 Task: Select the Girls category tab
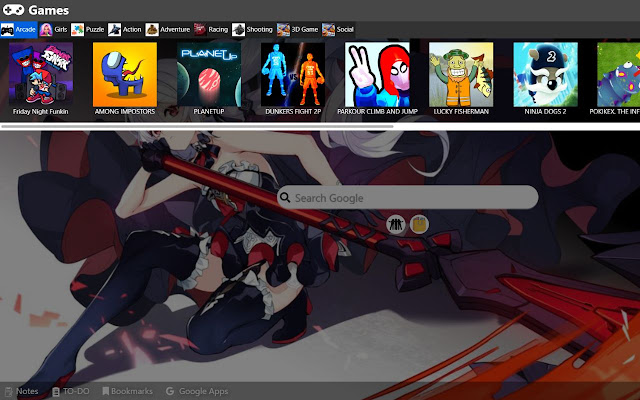pos(53,29)
